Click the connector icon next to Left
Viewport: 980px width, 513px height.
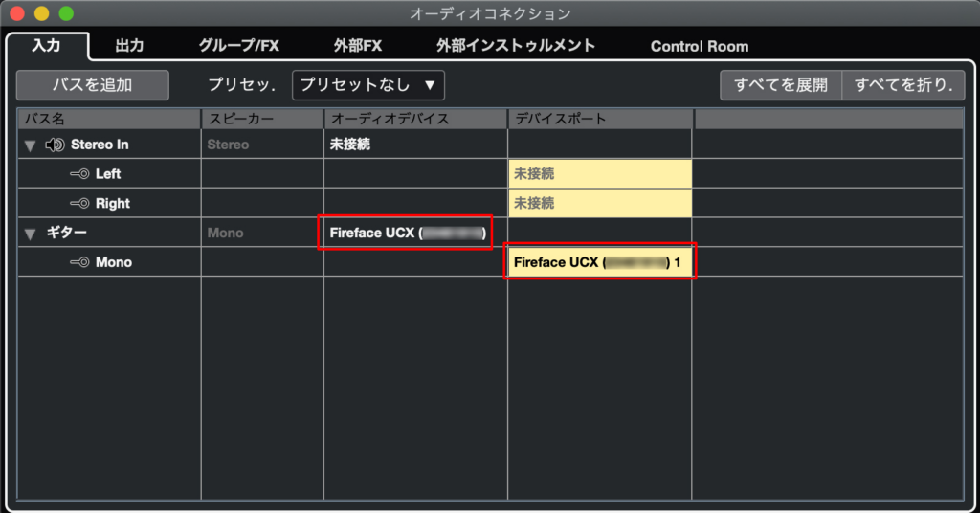point(79,174)
